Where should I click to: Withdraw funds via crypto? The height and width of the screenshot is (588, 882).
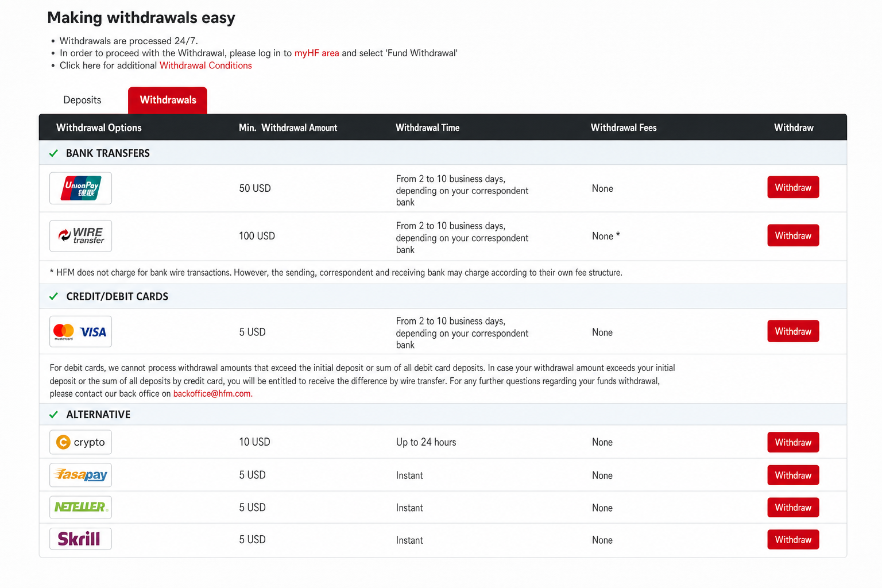pyautogui.click(x=793, y=442)
